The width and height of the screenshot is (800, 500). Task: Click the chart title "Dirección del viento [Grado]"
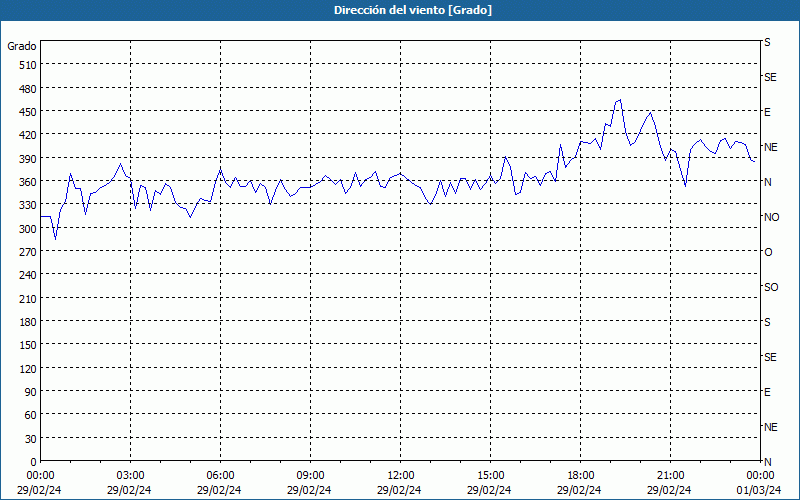point(413,10)
